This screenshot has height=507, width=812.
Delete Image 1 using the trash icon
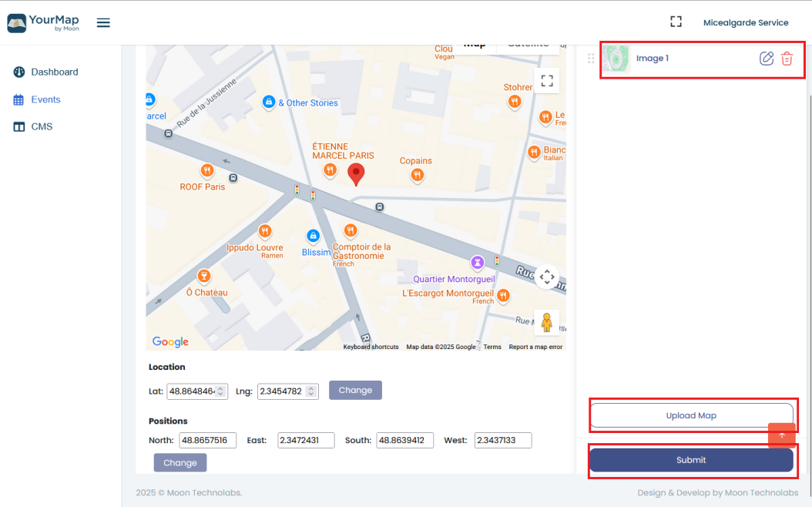click(x=787, y=59)
